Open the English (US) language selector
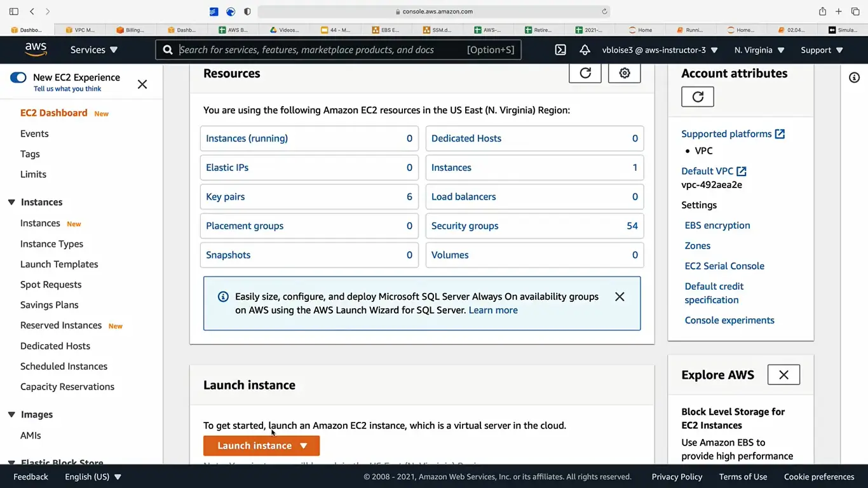This screenshot has width=868, height=488. coord(93,477)
